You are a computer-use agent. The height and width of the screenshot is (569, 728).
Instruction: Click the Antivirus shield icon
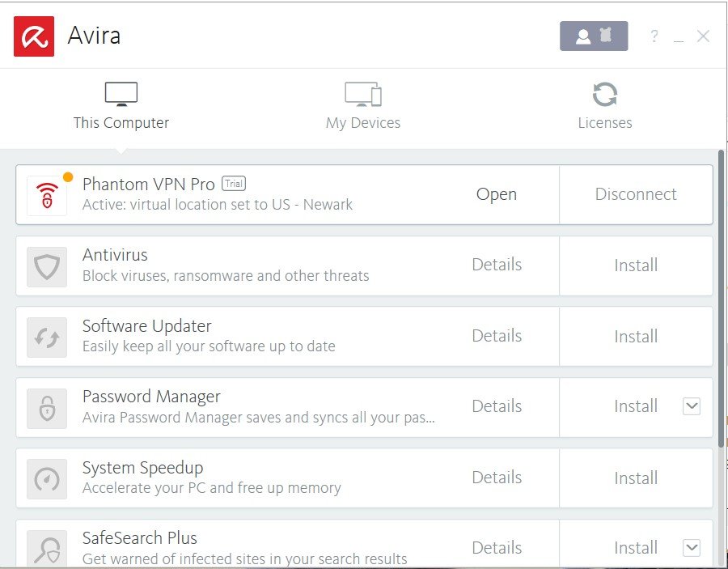coord(47,265)
